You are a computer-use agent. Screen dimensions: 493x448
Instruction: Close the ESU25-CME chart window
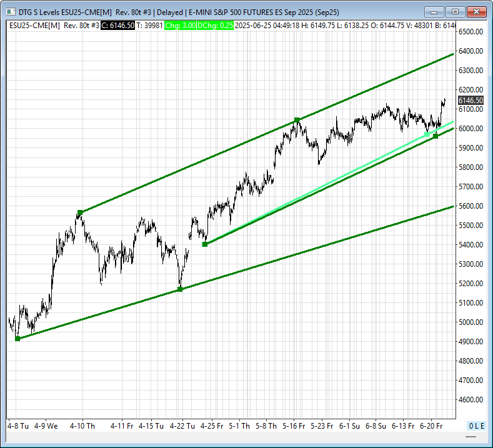(476, 12)
